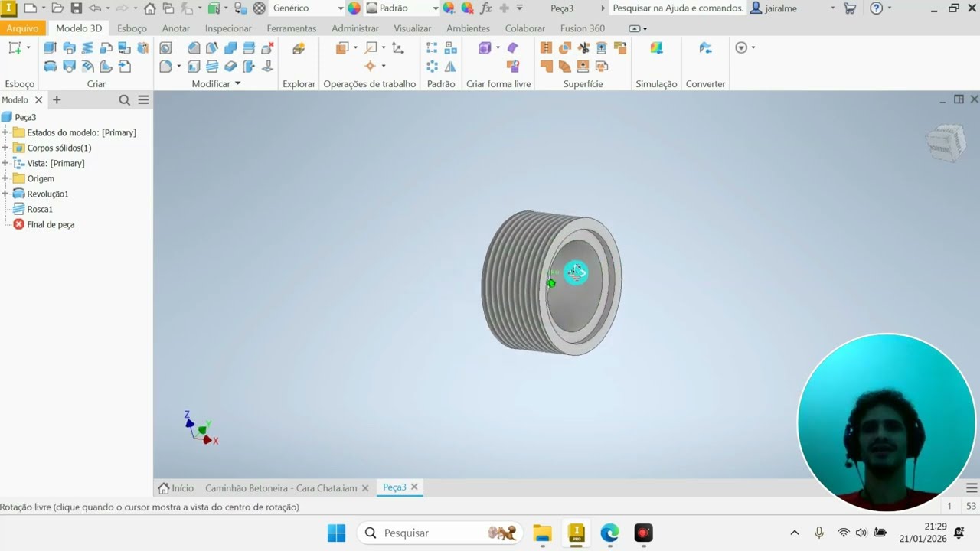Select the Hole tool in Modificar
Screen dimensions: 980x551
pos(165,48)
